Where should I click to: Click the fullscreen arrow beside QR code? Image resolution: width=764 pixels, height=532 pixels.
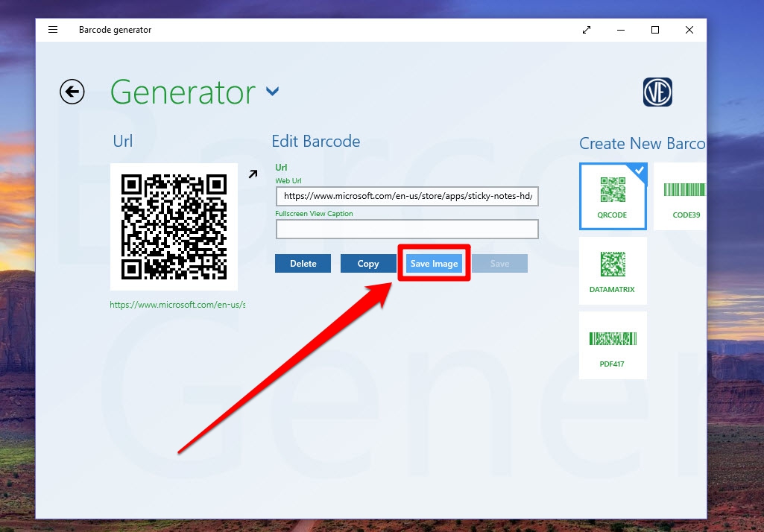click(253, 174)
